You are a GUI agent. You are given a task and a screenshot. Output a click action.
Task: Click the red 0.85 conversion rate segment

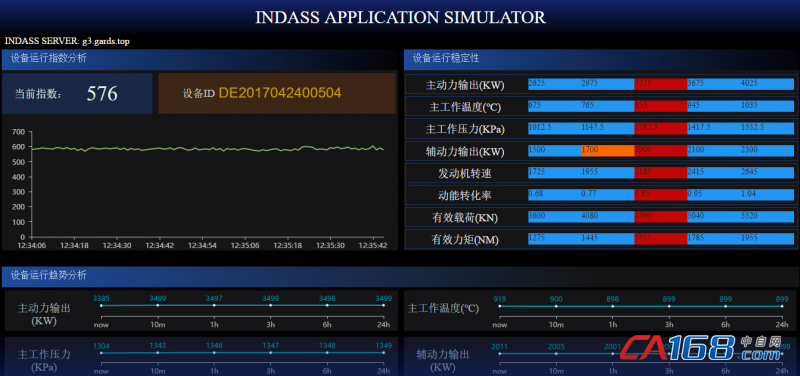click(x=661, y=194)
